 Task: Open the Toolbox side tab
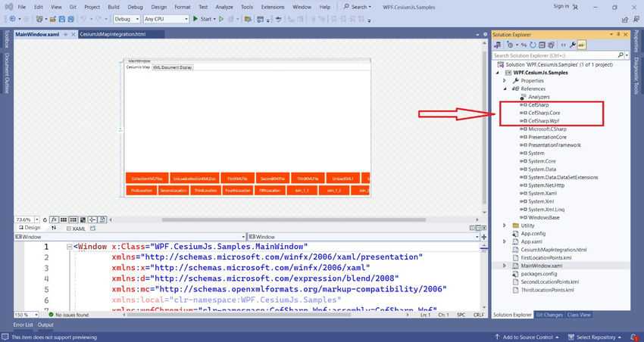[x=6, y=39]
